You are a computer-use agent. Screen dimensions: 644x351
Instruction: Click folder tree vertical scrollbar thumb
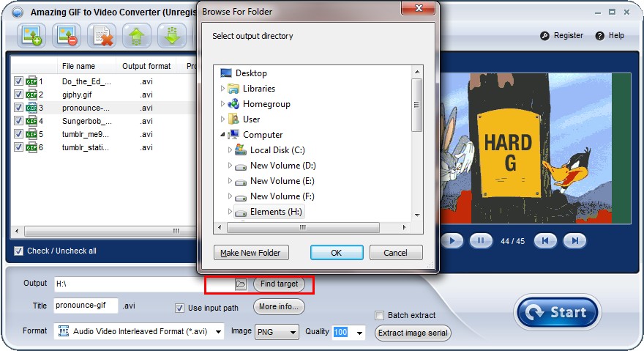point(417,105)
